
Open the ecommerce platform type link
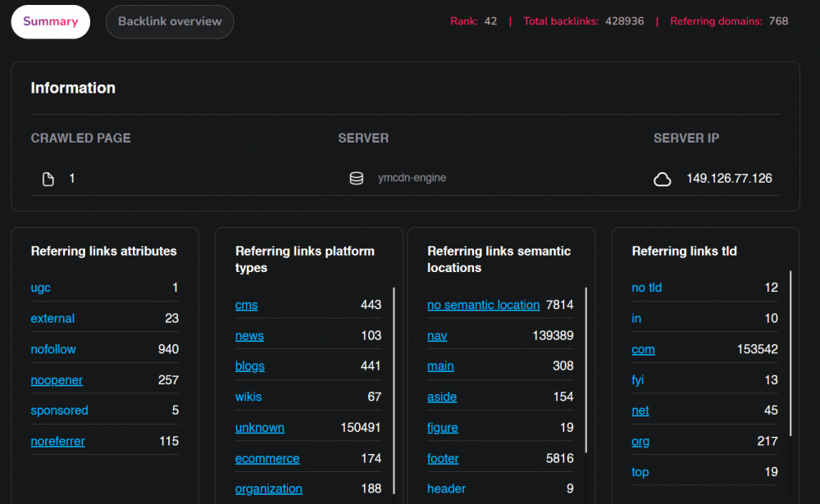click(267, 458)
